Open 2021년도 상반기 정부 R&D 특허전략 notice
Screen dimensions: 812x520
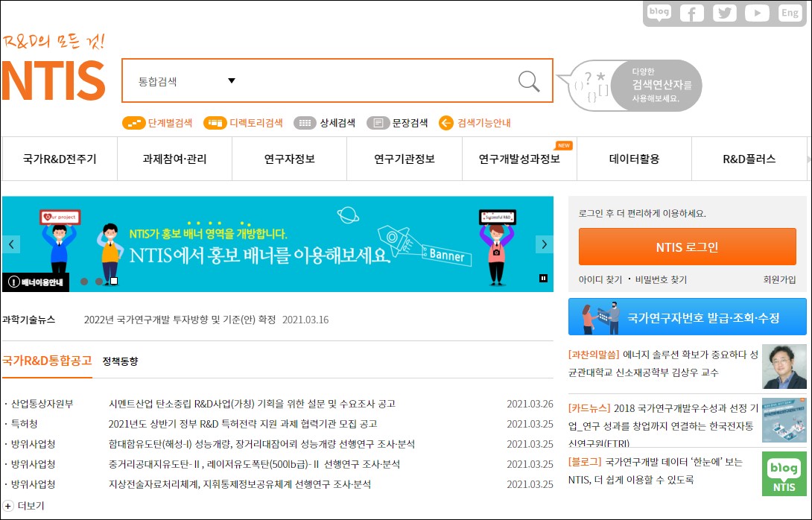point(243,424)
